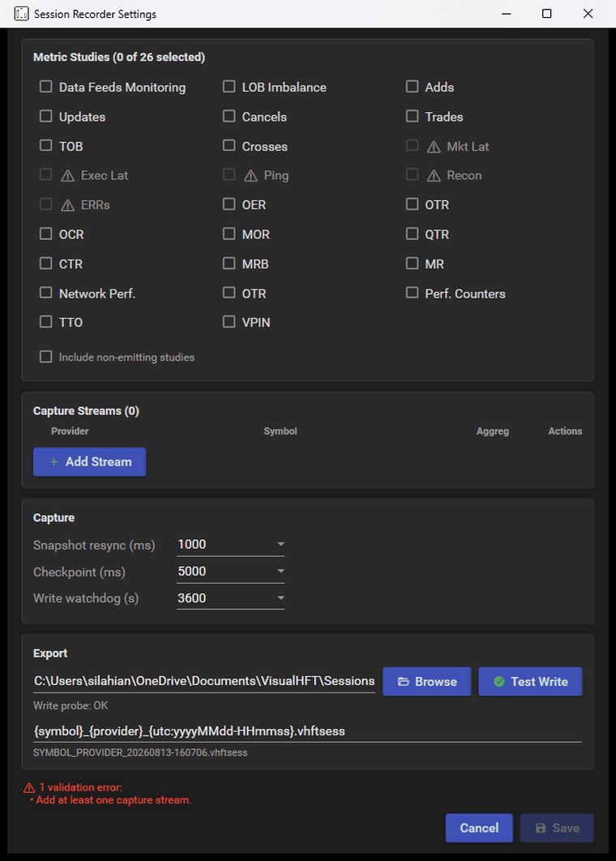Click the warning icon next to Recon
Screen dimensions: 616x861
pos(434,176)
